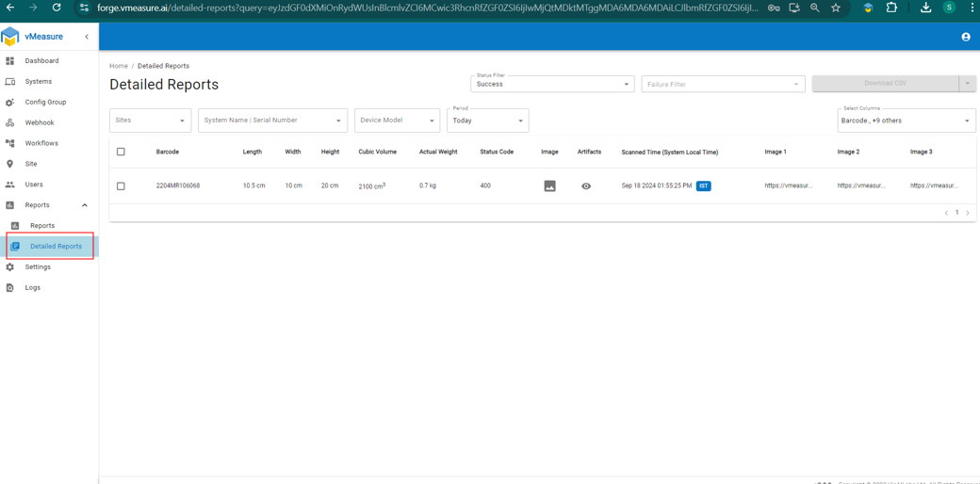Click the Webhook icon in sidebar

[x=10, y=122]
